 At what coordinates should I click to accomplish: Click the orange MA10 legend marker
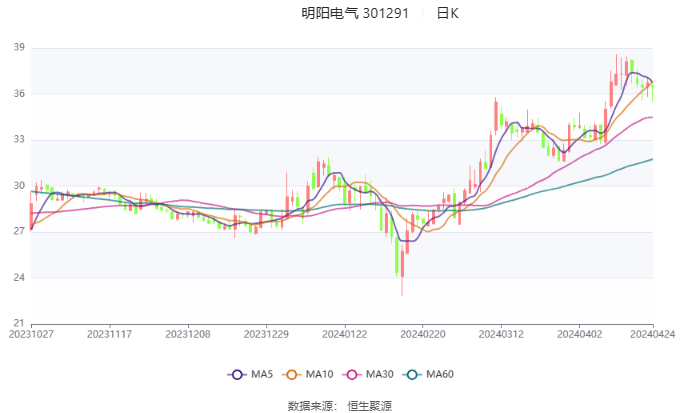point(293,374)
